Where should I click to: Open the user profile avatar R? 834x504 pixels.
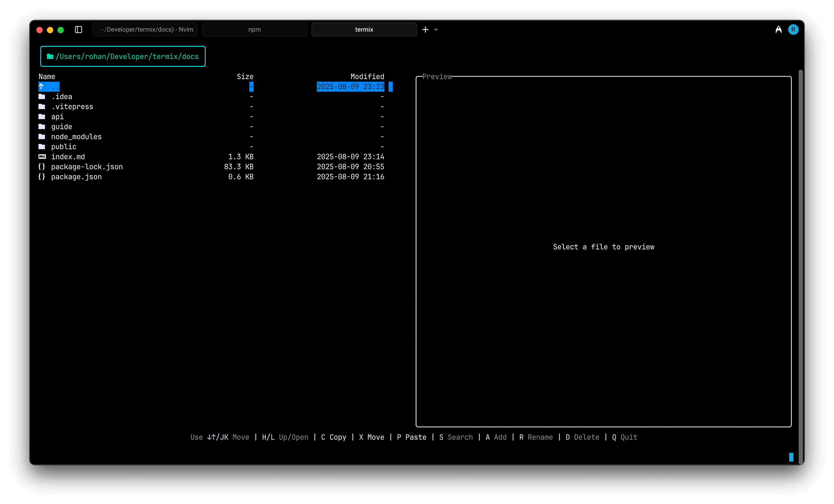pyautogui.click(x=793, y=30)
